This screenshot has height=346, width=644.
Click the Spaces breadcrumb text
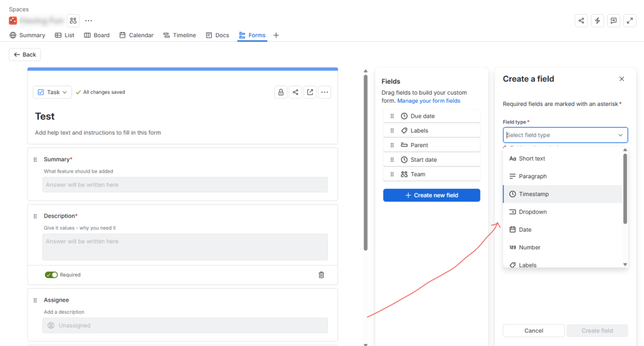(19, 10)
